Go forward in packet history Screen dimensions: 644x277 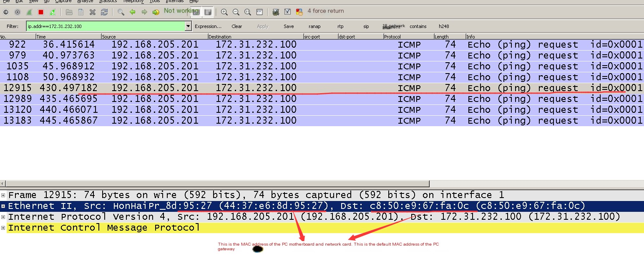click(x=144, y=12)
